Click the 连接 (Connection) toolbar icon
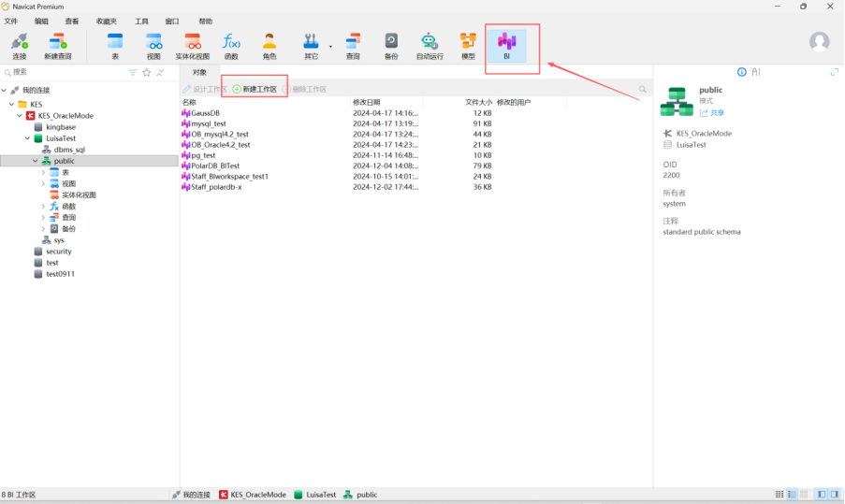845x504 pixels. pyautogui.click(x=19, y=45)
